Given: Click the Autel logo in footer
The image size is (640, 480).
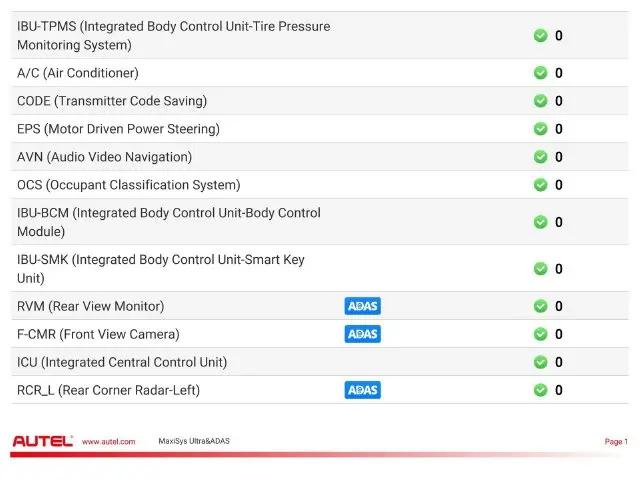Looking at the screenshot, I should (43, 441).
